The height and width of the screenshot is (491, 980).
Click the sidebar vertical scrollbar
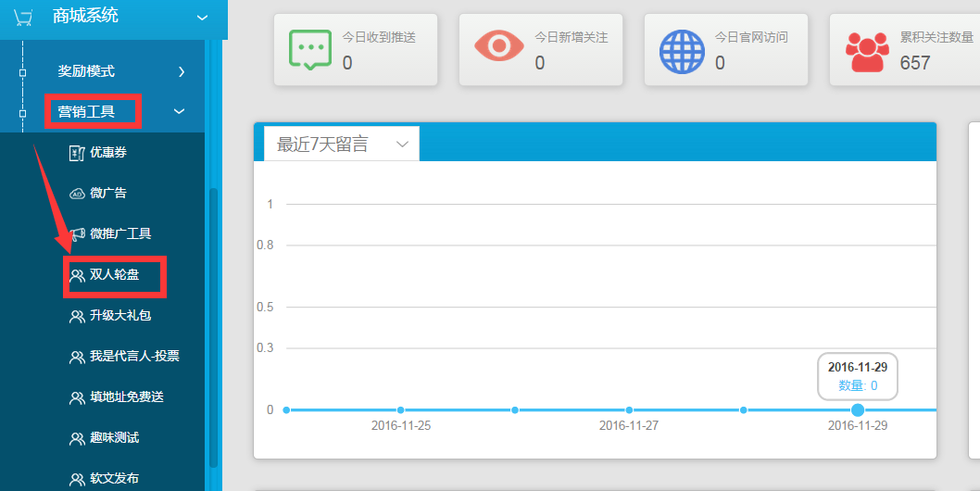tap(214, 324)
